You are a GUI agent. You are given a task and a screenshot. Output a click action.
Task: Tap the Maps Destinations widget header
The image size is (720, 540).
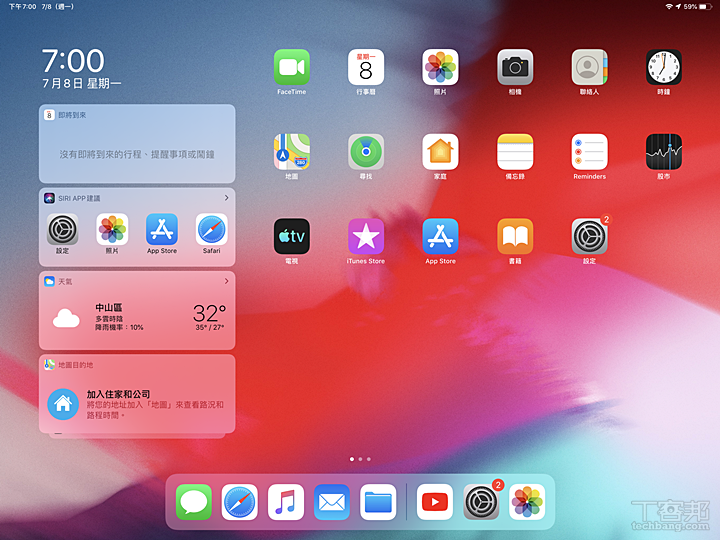point(75,365)
